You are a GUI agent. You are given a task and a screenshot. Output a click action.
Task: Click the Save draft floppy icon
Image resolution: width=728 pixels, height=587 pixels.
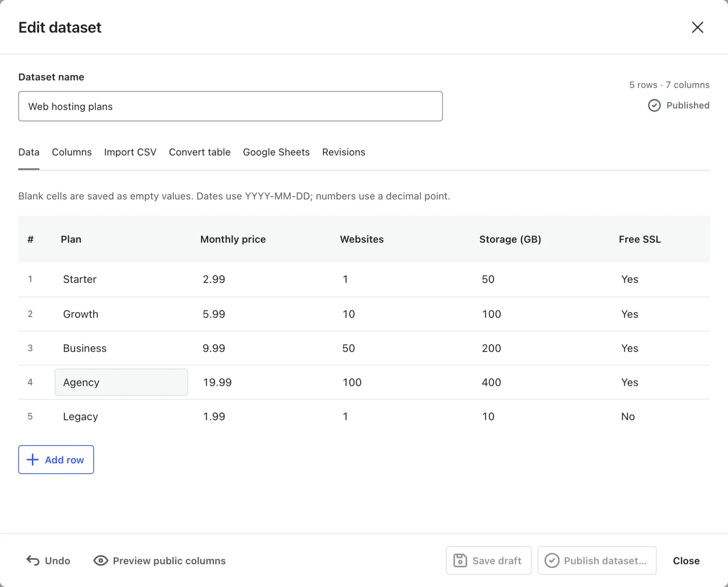click(x=460, y=561)
